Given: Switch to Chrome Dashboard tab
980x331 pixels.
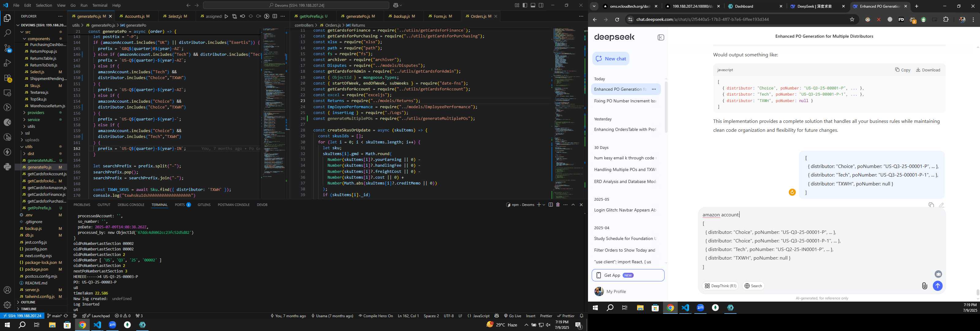Looking at the screenshot, I should [754, 6].
